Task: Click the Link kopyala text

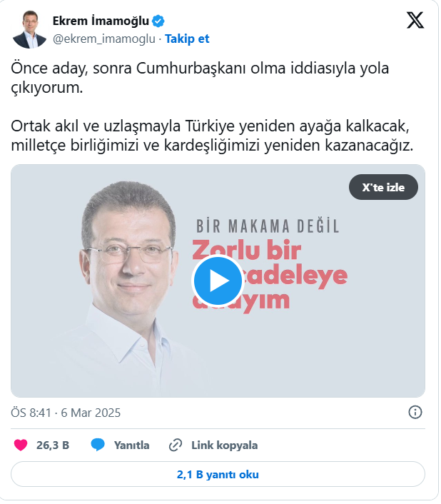Action: pyautogui.click(x=225, y=445)
